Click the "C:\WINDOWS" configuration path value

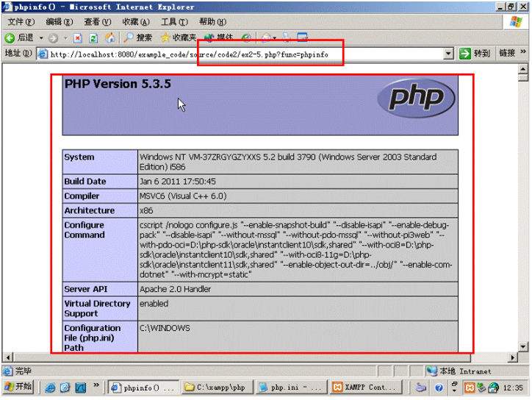(165, 328)
